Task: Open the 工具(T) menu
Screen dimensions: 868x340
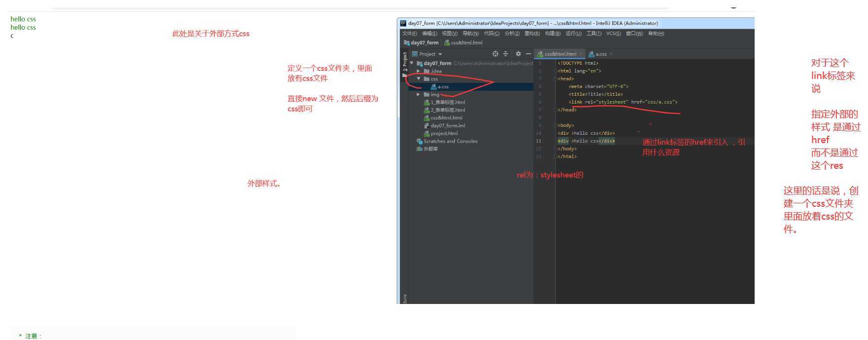Action: 594,34
